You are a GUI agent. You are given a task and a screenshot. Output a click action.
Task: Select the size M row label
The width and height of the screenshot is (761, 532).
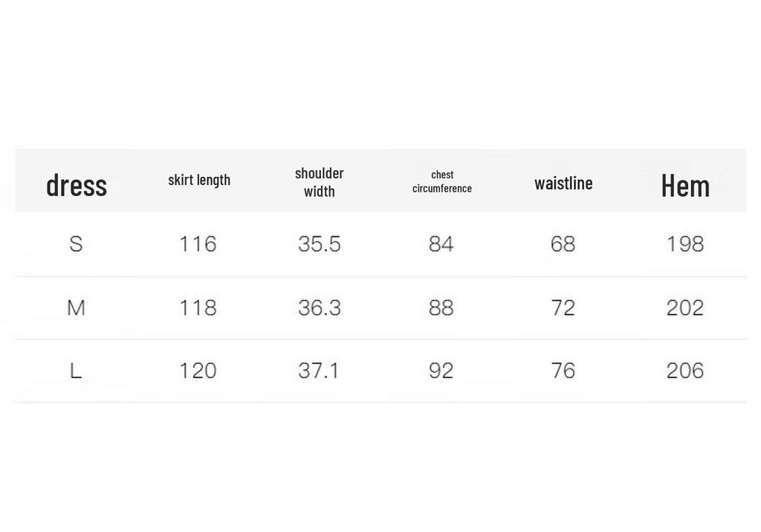click(x=77, y=308)
